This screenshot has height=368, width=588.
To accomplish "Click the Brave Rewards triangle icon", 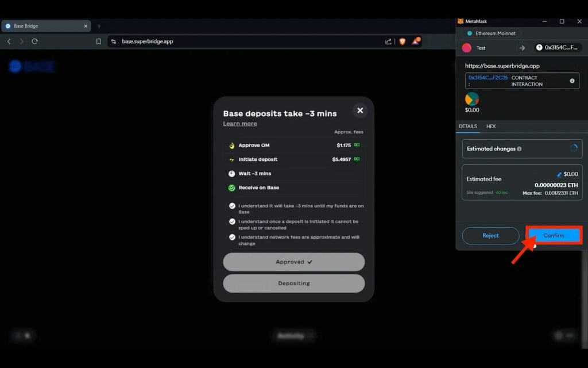I will [x=416, y=41].
